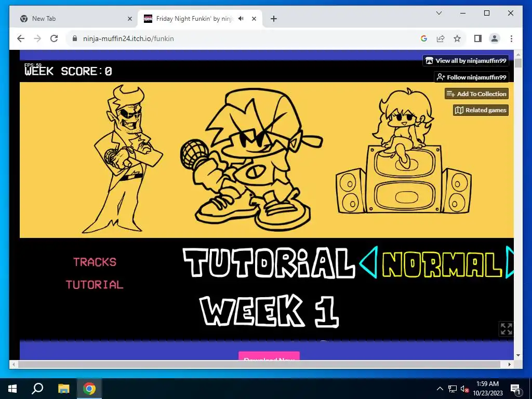Share this page using the share icon

(441, 38)
